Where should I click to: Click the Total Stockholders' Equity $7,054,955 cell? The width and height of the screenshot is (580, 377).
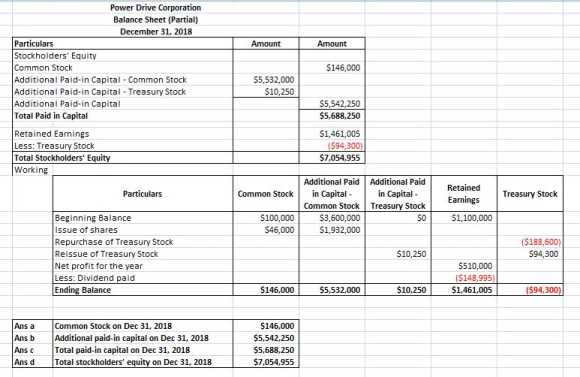click(332, 158)
